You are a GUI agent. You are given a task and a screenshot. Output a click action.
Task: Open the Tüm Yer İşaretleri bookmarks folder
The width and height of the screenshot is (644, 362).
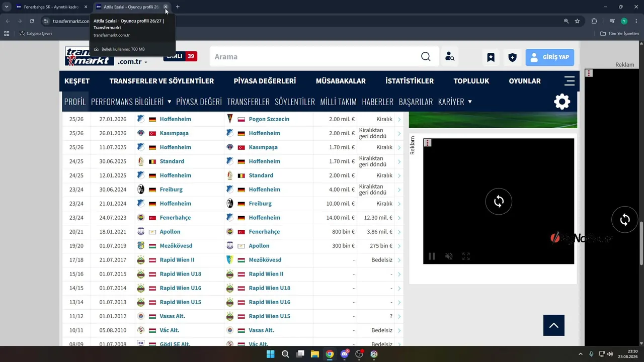[x=620, y=34]
